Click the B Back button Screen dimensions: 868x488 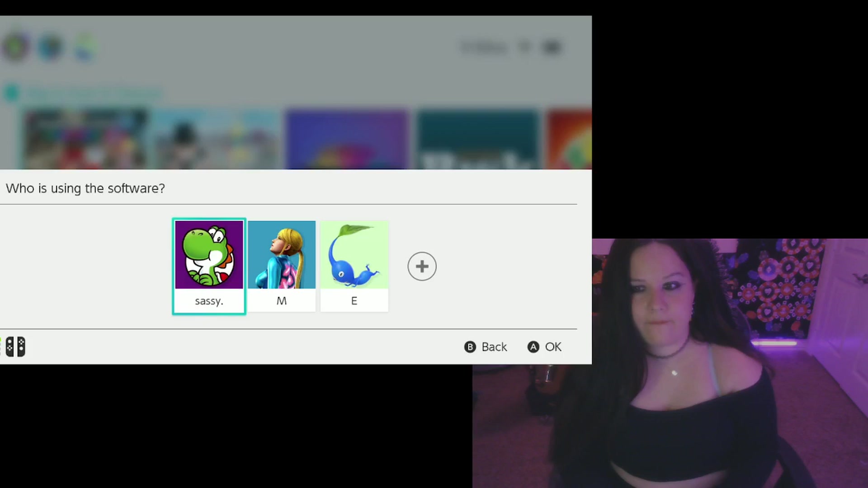tap(486, 347)
